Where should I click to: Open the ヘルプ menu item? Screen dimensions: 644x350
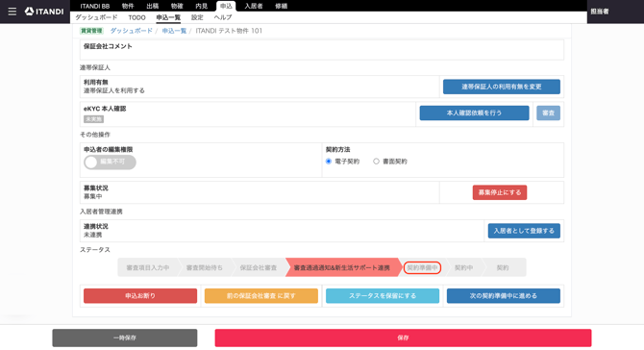click(223, 17)
